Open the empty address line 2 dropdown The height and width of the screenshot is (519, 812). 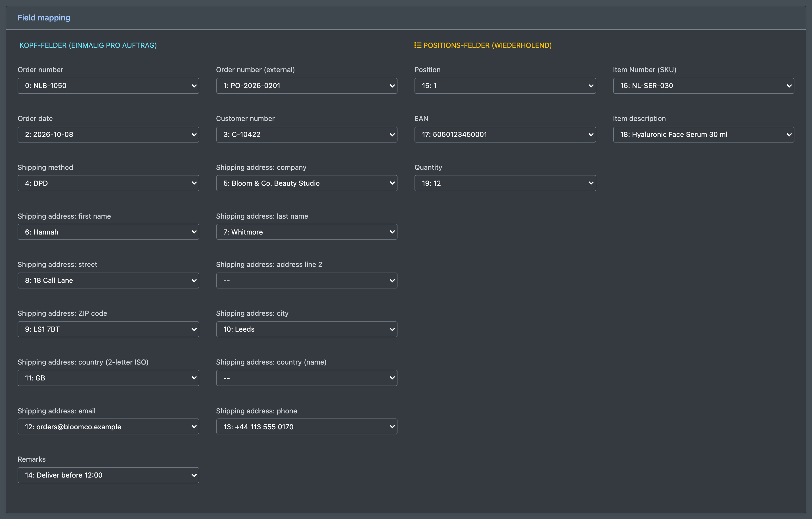307,281
